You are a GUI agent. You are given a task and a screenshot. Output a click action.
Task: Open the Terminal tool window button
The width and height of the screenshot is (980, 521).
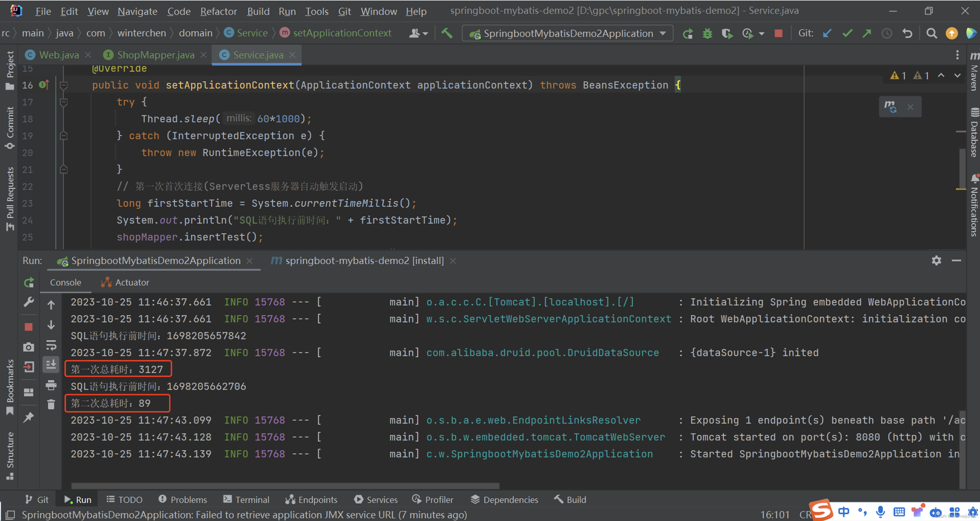246,499
